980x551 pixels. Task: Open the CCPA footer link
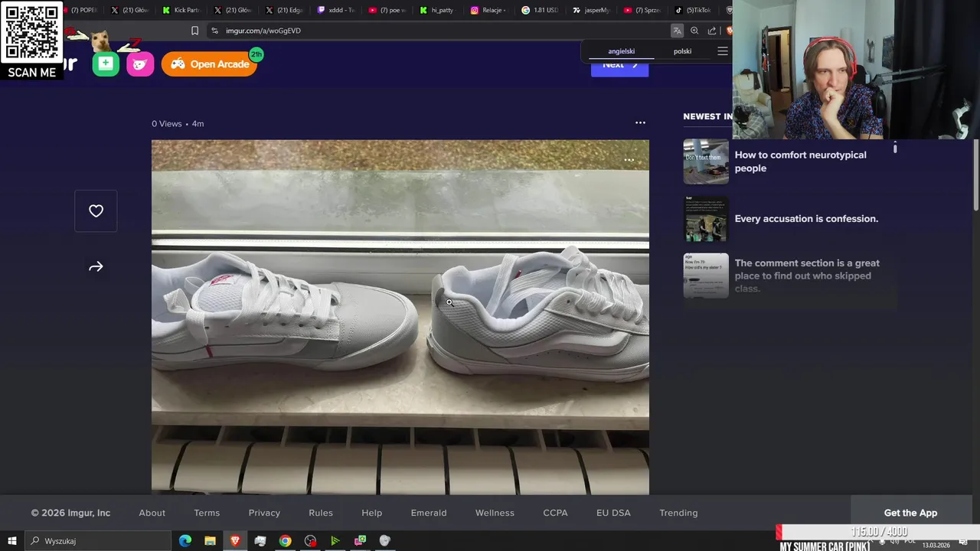pyautogui.click(x=555, y=513)
